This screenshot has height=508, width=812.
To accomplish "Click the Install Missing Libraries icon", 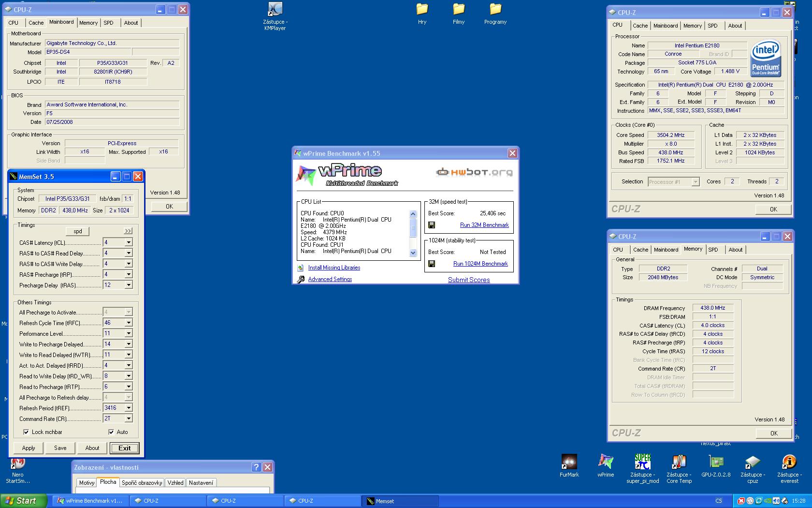I will click(x=301, y=268).
